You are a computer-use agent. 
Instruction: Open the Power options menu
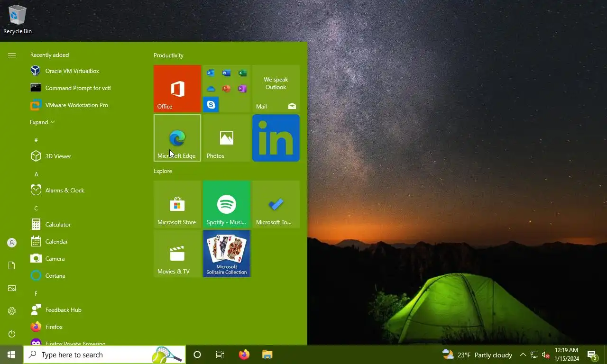(12, 334)
